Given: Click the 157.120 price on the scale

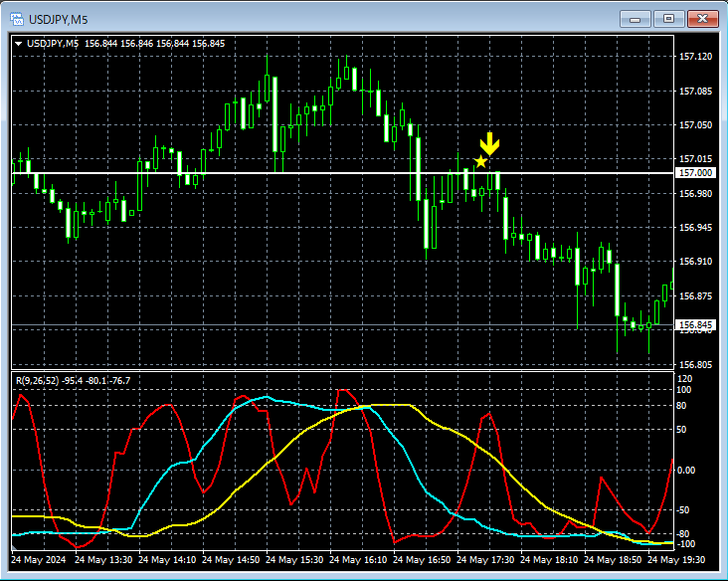Looking at the screenshot, I should point(694,57).
